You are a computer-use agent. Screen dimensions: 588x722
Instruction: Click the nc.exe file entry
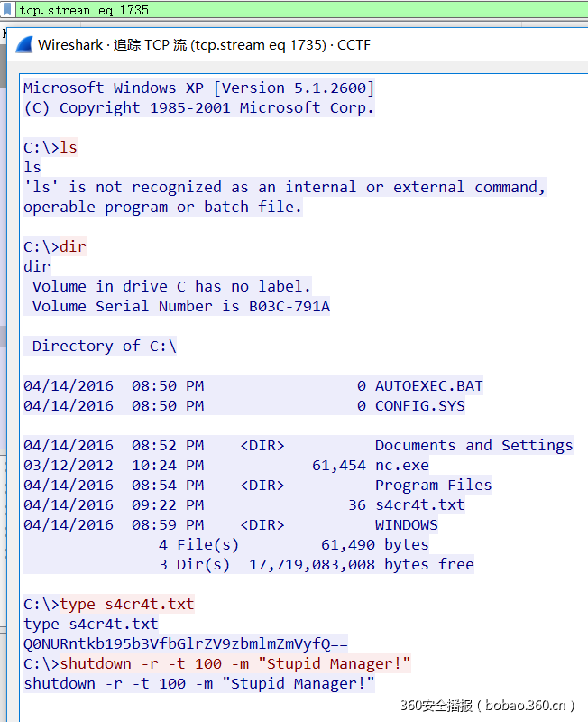225,465
